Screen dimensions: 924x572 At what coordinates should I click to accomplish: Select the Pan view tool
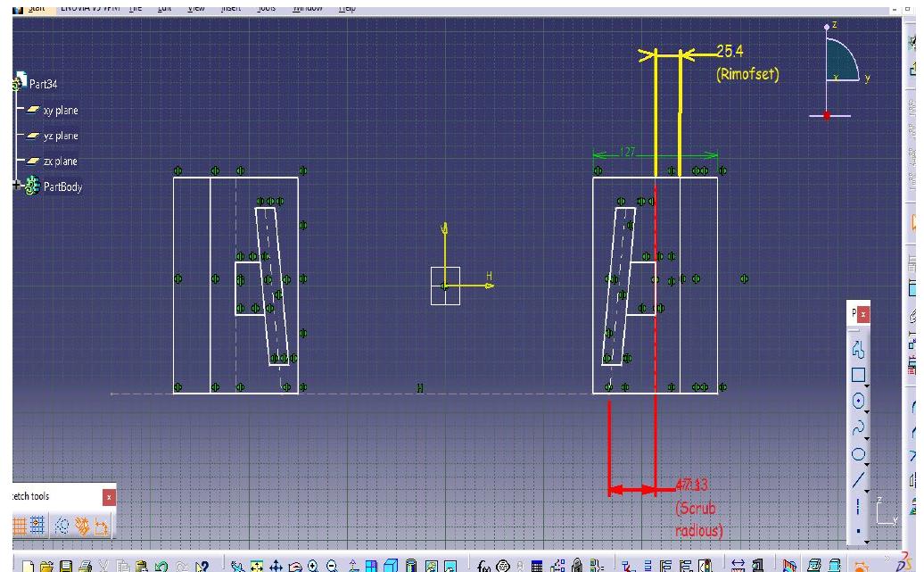(x=276, y=567)
